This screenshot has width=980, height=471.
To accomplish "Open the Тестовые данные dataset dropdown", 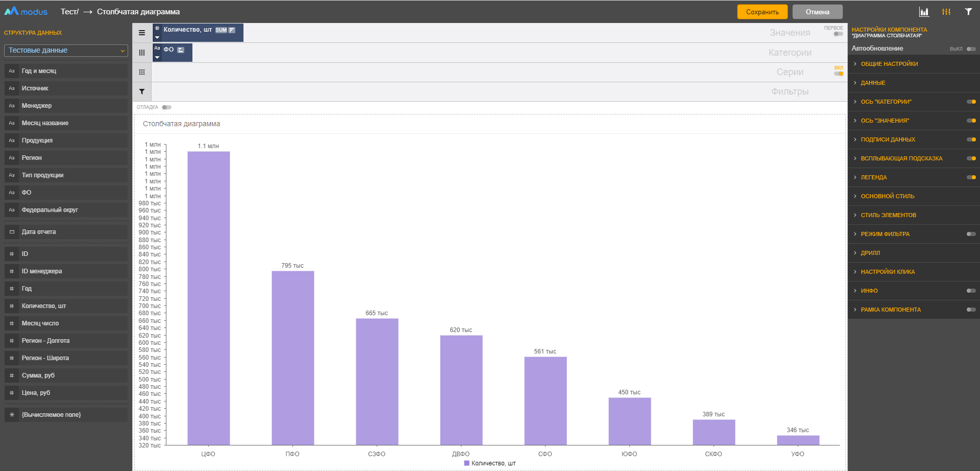I will (x=66, y=51).
